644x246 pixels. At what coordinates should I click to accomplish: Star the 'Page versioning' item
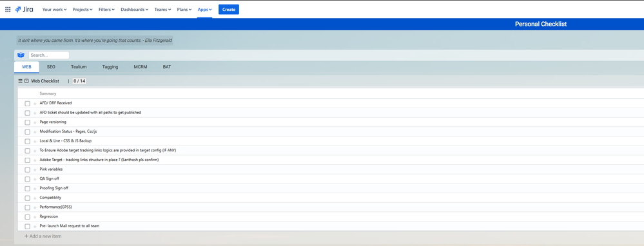tap(35, 122)
